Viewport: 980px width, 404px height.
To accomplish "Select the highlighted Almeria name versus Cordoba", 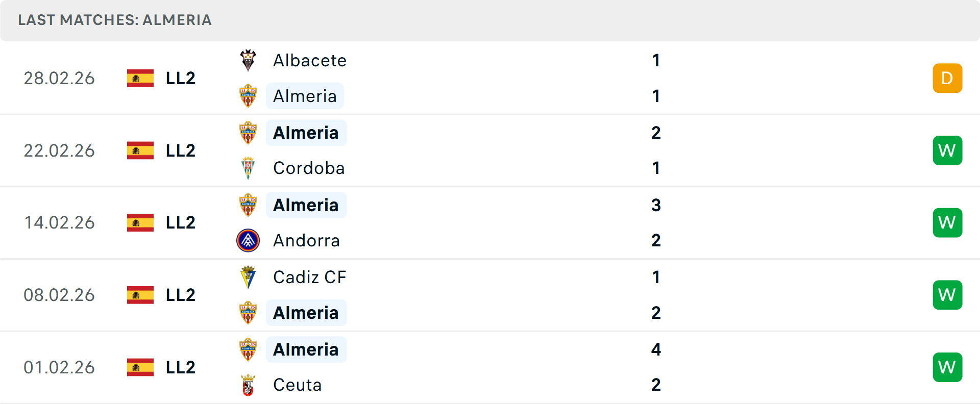I will (306, 133).
